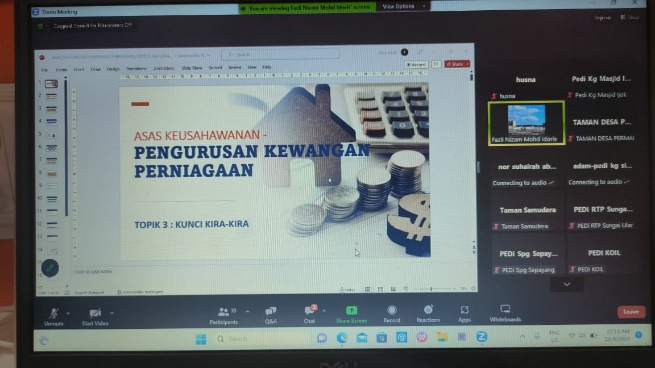Open the Apps icon in Zoom
This screenshot has height=368, width=655.
tap(465, 313)
